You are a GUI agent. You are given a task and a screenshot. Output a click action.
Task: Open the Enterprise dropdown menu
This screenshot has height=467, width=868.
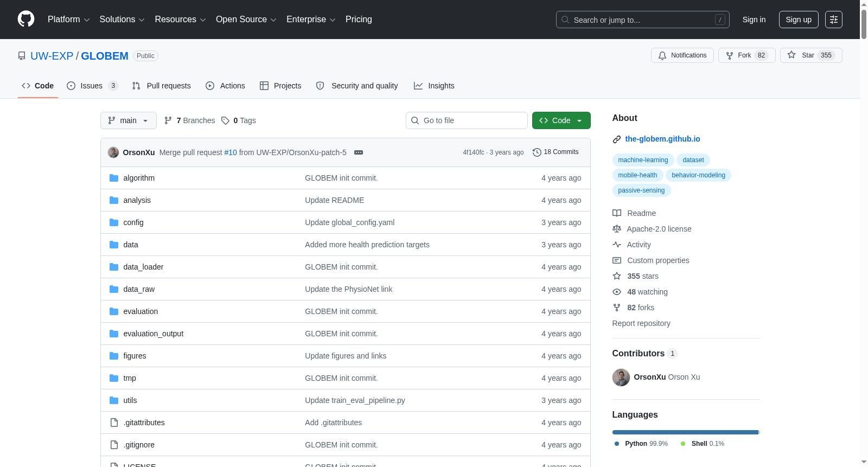click(311, 20)
